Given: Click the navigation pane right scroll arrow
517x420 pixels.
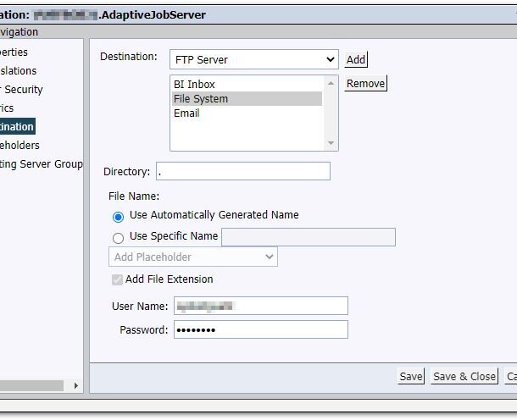Looking at the screenshot, I should [76, 385].
